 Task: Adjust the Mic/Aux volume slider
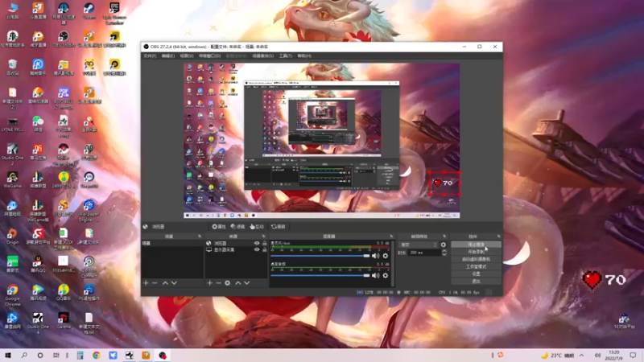coord(320,256)
